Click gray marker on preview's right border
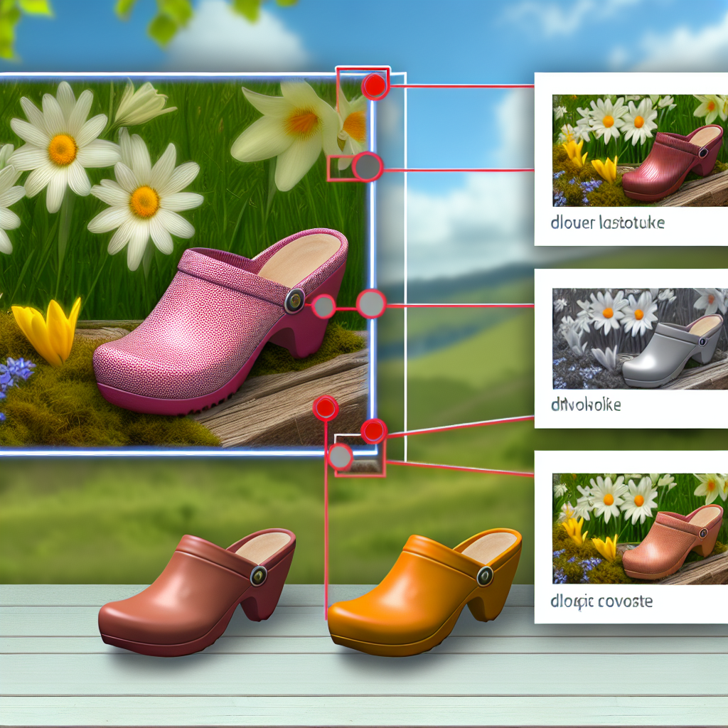This screenshot has width=728, height=728. pos(370,304)
